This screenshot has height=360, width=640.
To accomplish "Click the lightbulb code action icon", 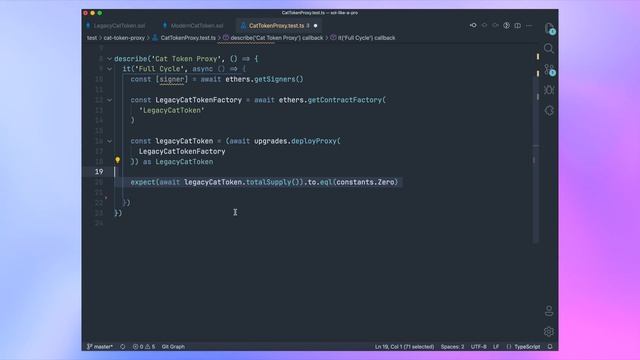I will pos(118,160).
